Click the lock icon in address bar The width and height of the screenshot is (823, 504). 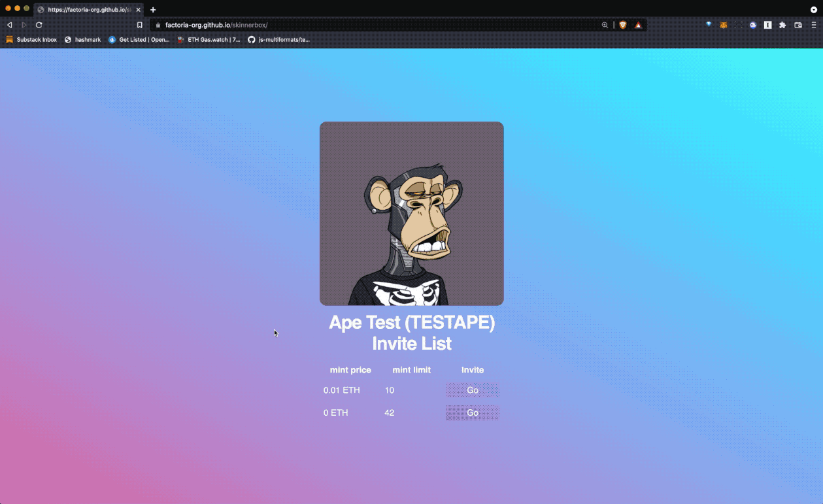158,25
